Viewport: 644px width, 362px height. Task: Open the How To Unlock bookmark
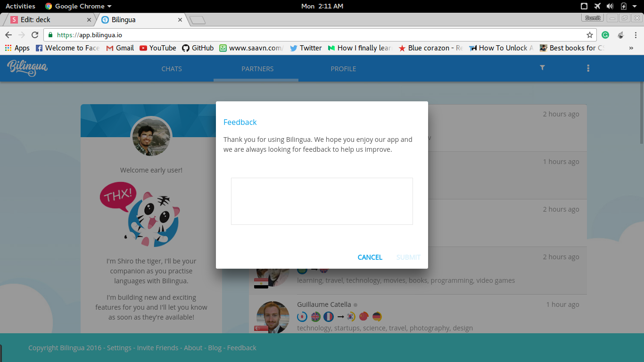[x=502, y=48]
